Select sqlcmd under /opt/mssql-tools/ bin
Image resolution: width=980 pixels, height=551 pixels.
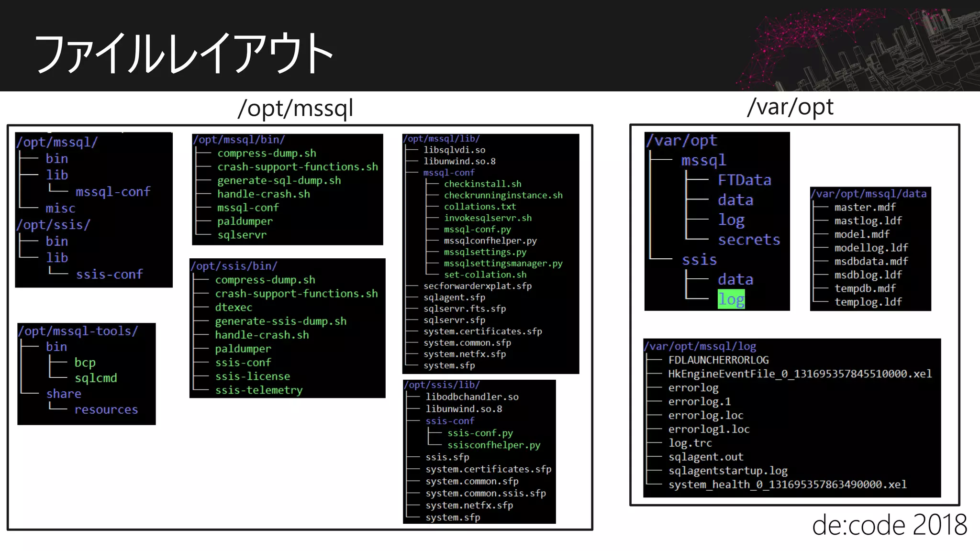click(x=96, y=378)
